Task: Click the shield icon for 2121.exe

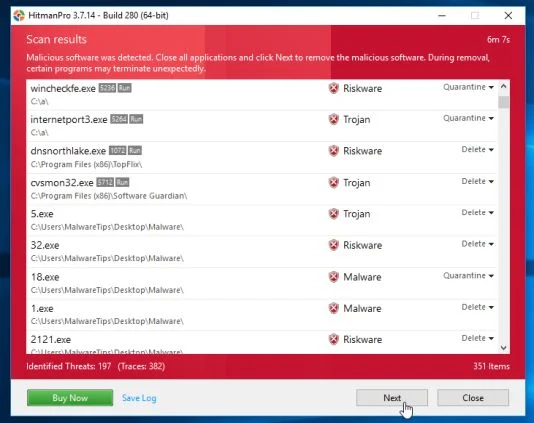Action: [333, 339]
